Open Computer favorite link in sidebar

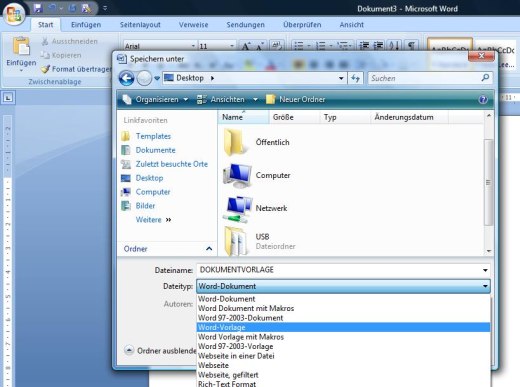(153, 192)
